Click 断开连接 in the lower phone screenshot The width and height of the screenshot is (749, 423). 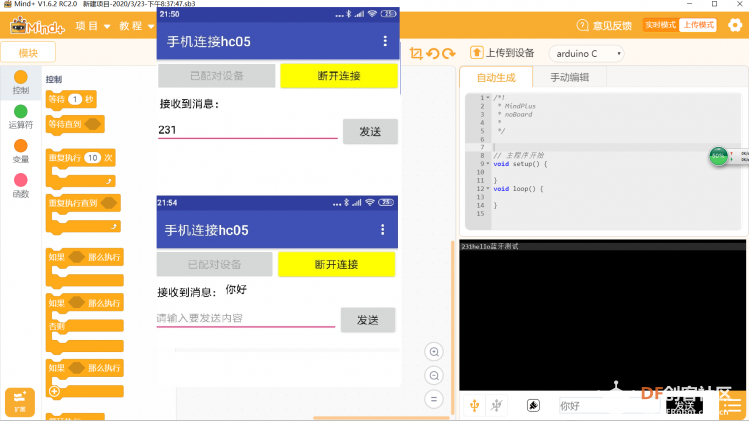point(336,264)
